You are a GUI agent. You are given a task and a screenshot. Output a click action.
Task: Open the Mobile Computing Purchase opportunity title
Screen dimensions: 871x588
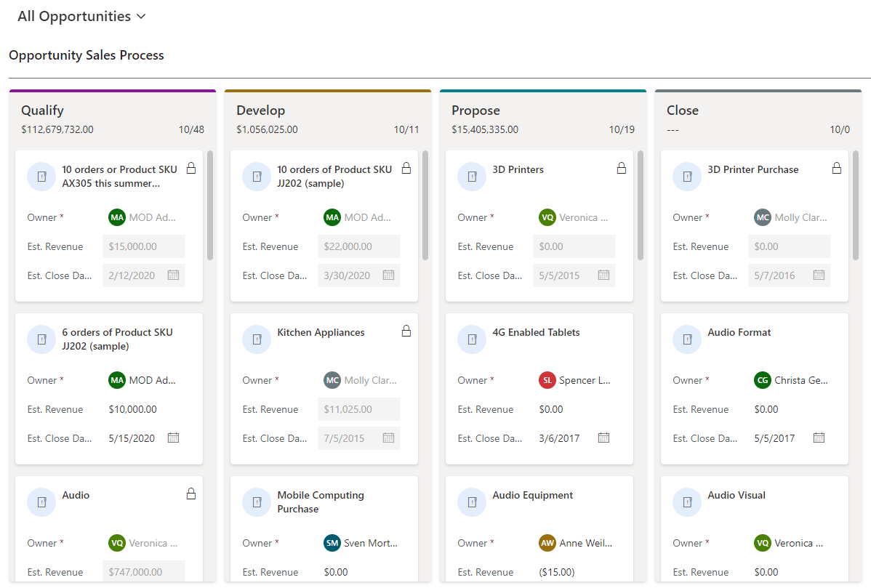click(321, 502)
